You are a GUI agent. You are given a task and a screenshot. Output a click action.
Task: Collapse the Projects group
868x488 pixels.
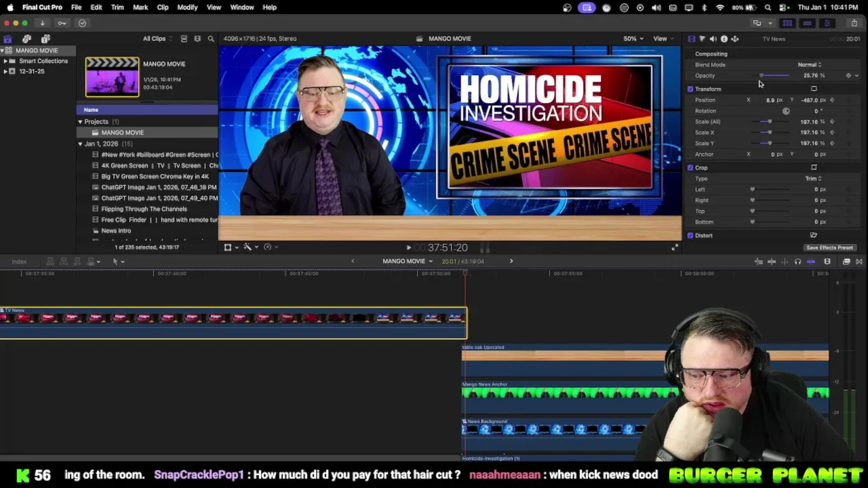pyautogui.click(x=80, y=122)
